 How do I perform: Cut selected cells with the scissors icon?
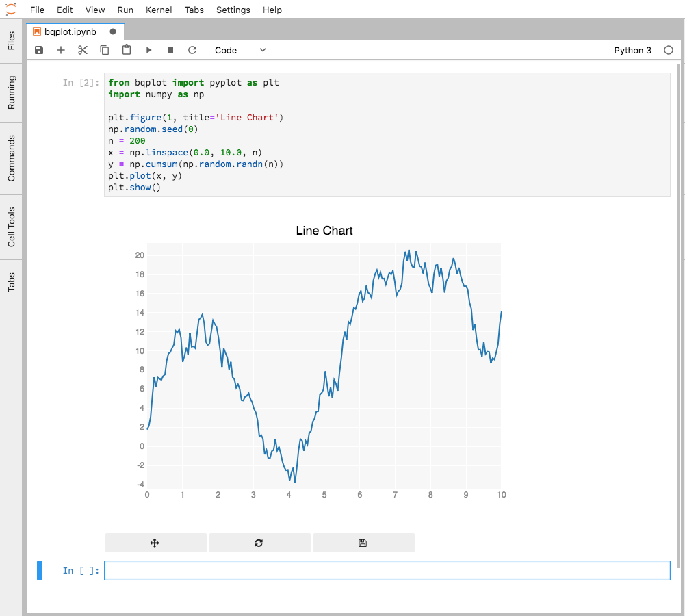click(x=83, y=50)
